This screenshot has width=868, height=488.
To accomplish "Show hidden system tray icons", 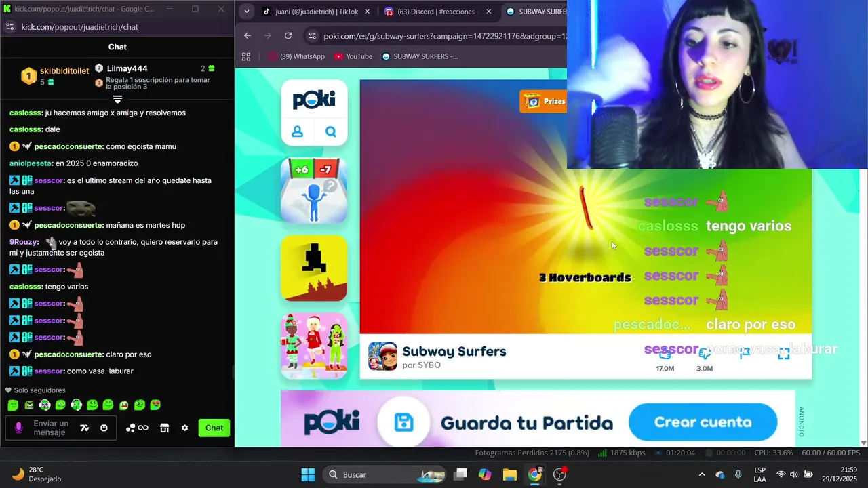I will [702, 474].
